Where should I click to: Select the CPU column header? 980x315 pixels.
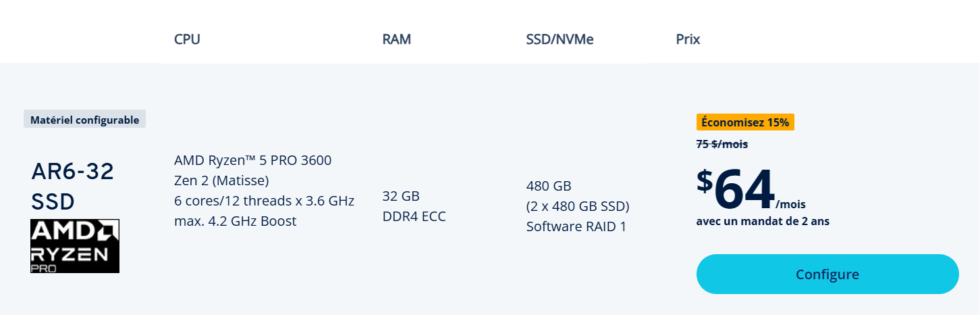point(187,39)
